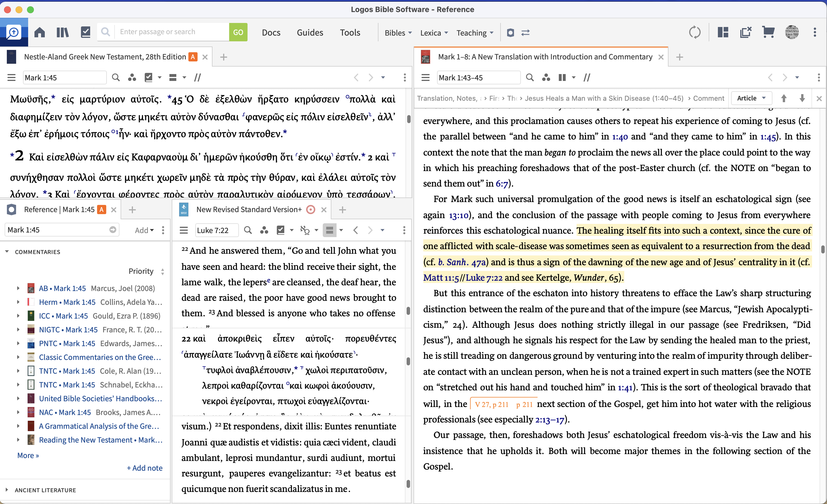The height and width of the screenshot is (504, 827).
Task: Click Add note in the Reference panel
Action: (x=144, y=468)
